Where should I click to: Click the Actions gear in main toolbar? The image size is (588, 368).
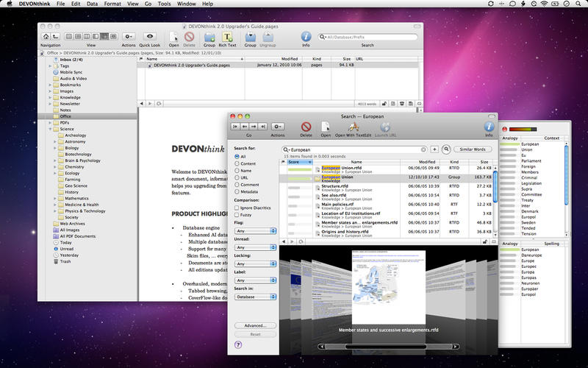point(129,35)
